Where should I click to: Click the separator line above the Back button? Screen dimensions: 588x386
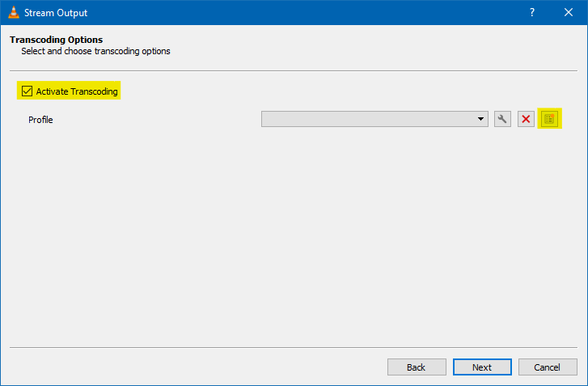[294, 347]
